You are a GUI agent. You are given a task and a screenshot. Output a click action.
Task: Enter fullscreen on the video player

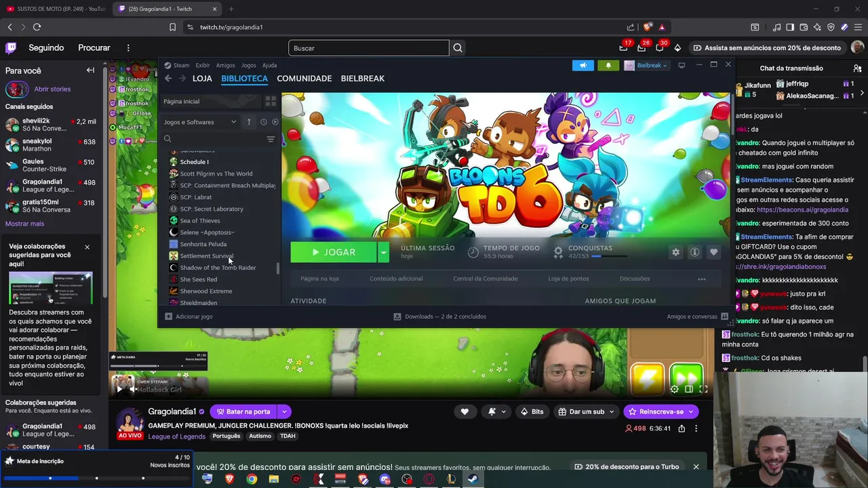pyautogui.click(x=703, y=389)
